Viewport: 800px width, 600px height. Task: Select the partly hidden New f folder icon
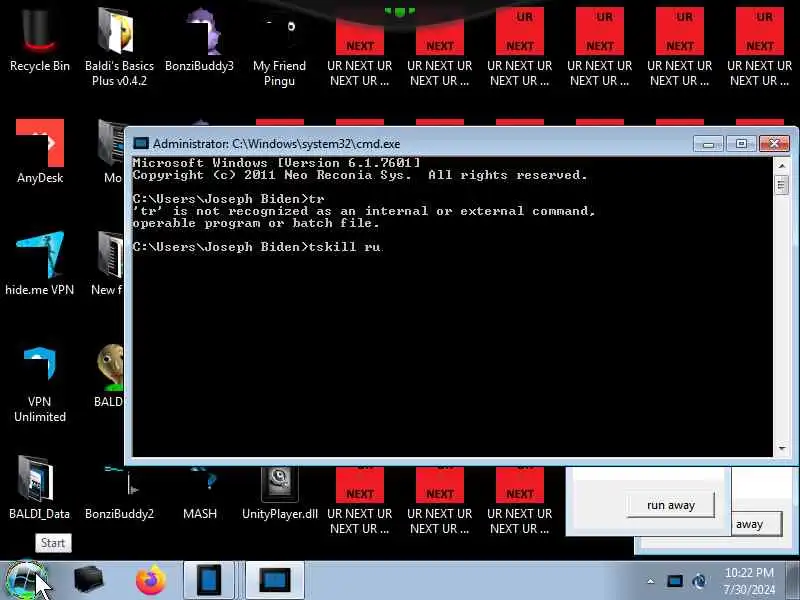click(108, 263)
